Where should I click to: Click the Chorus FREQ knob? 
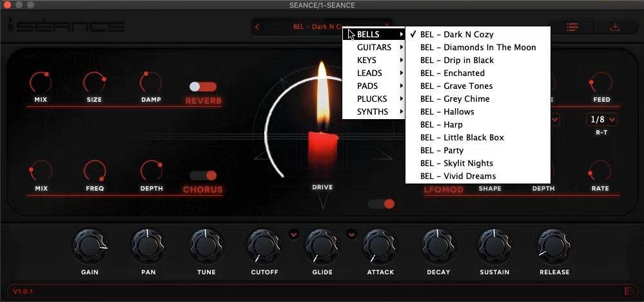pos(95,171)
